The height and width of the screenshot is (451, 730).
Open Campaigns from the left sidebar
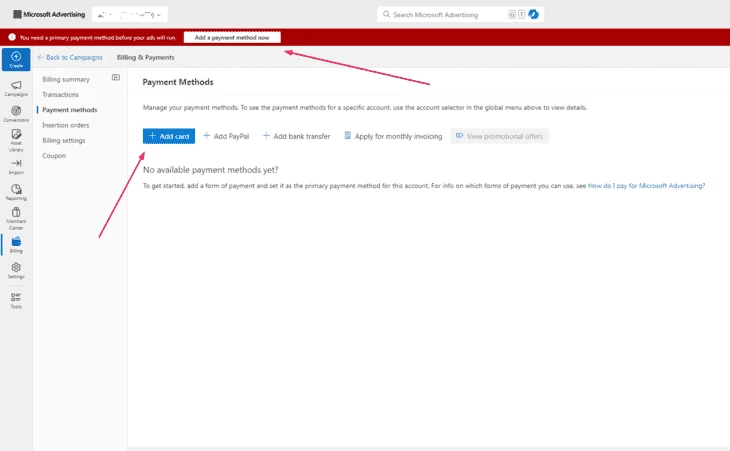click(16, 88)
